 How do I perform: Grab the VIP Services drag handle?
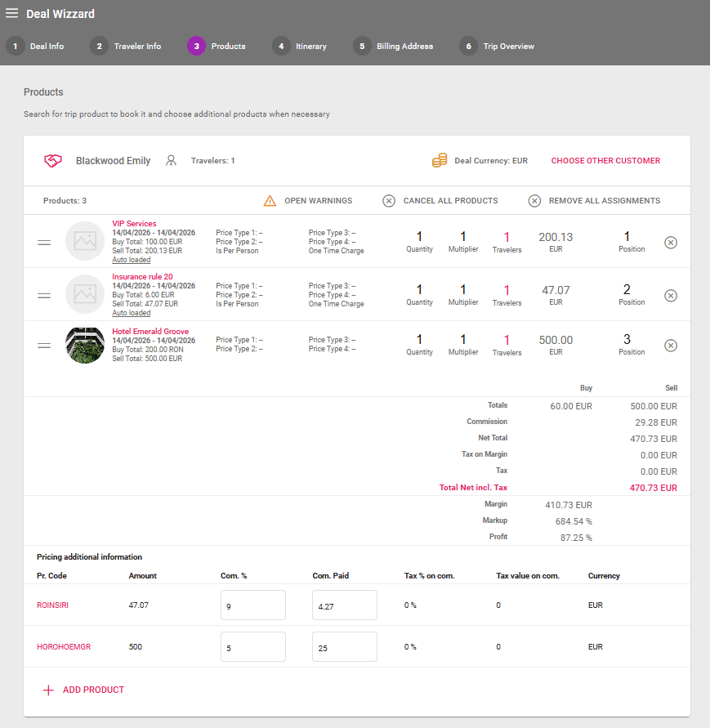coord(45,243)
